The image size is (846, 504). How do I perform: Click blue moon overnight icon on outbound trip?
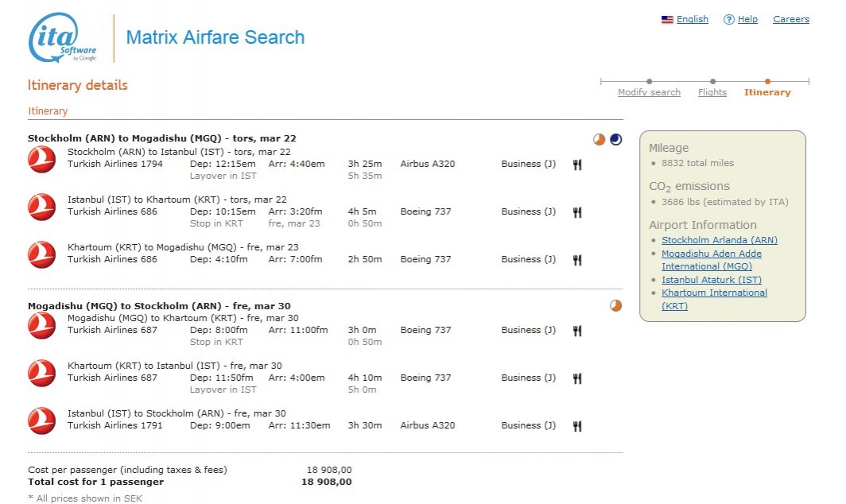[x=615, y=140]
